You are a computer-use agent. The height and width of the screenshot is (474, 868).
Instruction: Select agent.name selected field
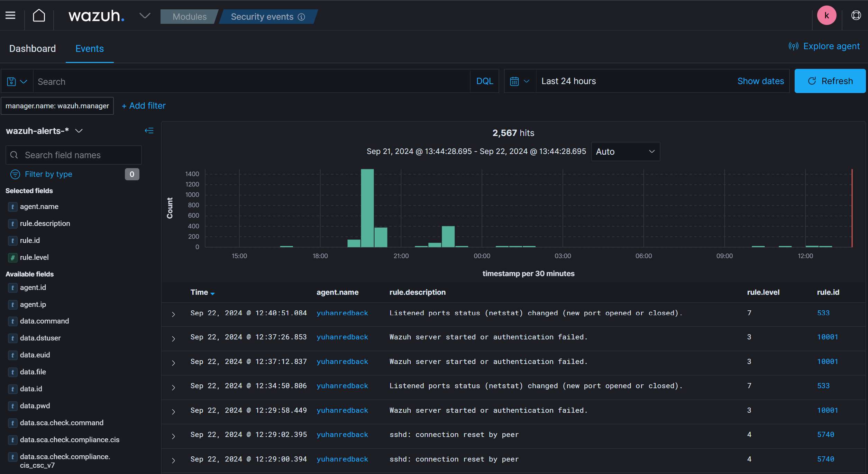(39, 207)
